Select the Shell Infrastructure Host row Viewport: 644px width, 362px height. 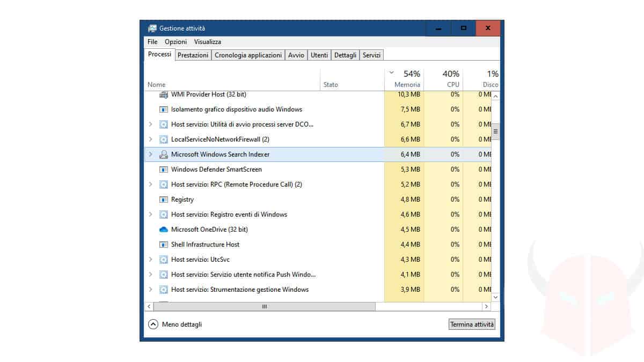pyautogui.click(x=318, y=245)
